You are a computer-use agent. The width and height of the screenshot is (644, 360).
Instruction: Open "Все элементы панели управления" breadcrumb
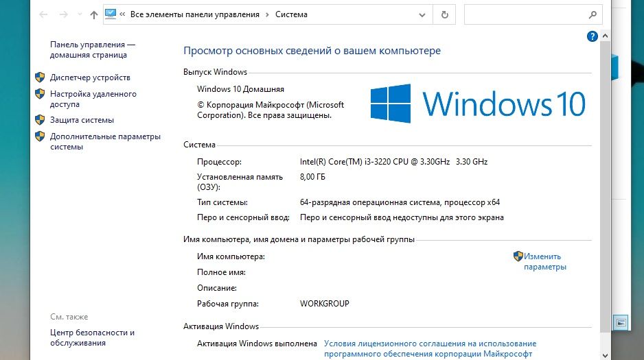click(x=195, y=14)
